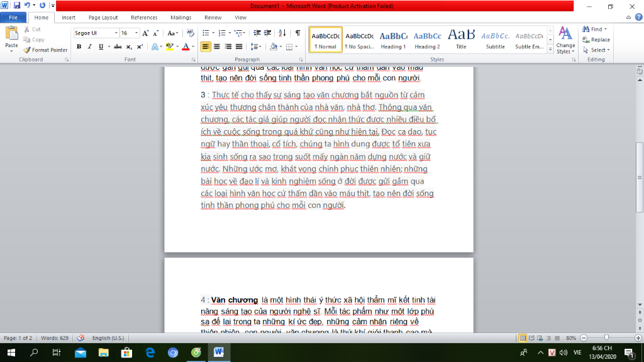This screenshot has width=644, height=362.
Task: Click the Cut scissors icon
Action: point(26,29)
